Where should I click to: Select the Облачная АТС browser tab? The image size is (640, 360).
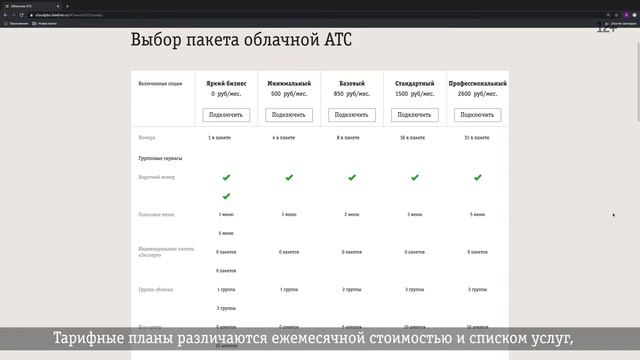point(32,6)
